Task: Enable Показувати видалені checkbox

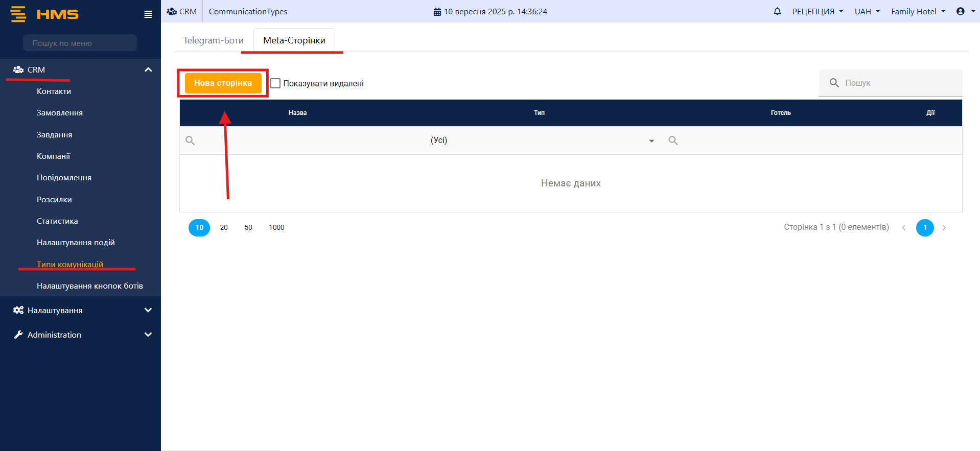Action: 275,83
